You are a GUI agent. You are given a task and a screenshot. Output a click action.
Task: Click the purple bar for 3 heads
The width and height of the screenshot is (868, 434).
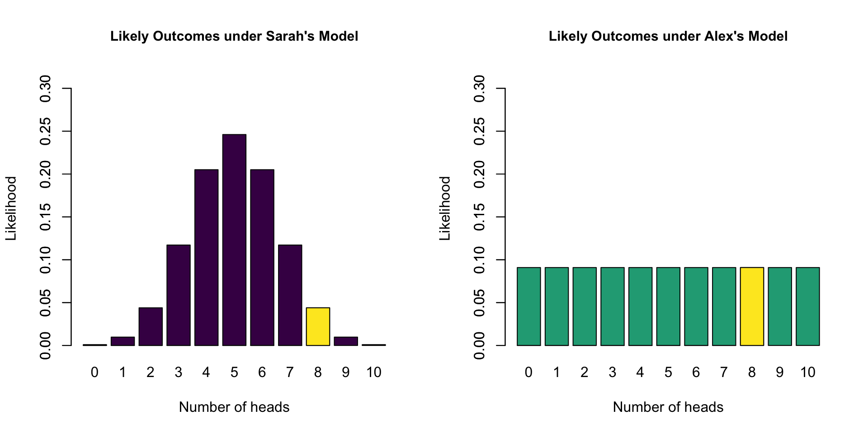pyautogui.click(x=179, y=295)
